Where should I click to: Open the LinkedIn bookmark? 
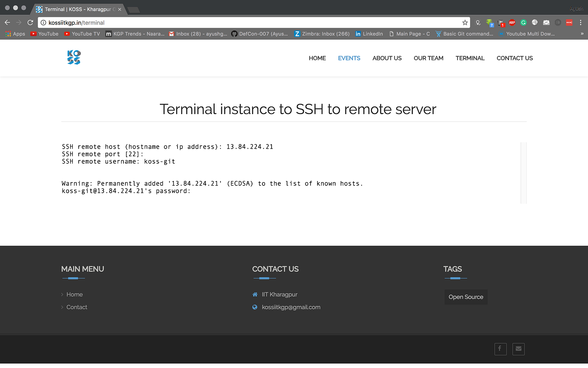(x=369, y=34)
